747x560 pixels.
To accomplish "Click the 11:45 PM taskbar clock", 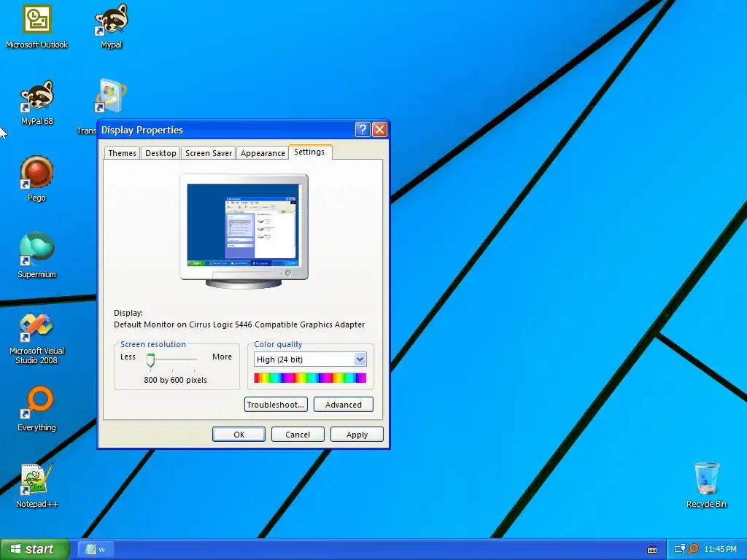I will pos(720,550).
